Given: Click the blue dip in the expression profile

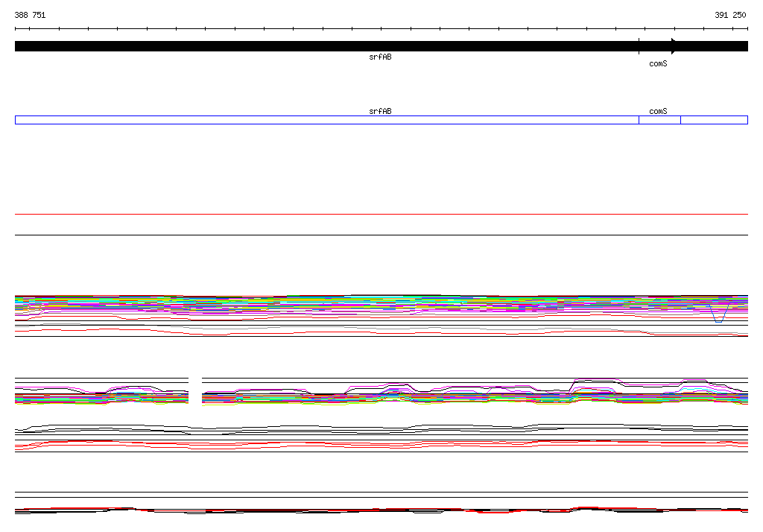Looking at the screenshot, I should coord(719,314).
